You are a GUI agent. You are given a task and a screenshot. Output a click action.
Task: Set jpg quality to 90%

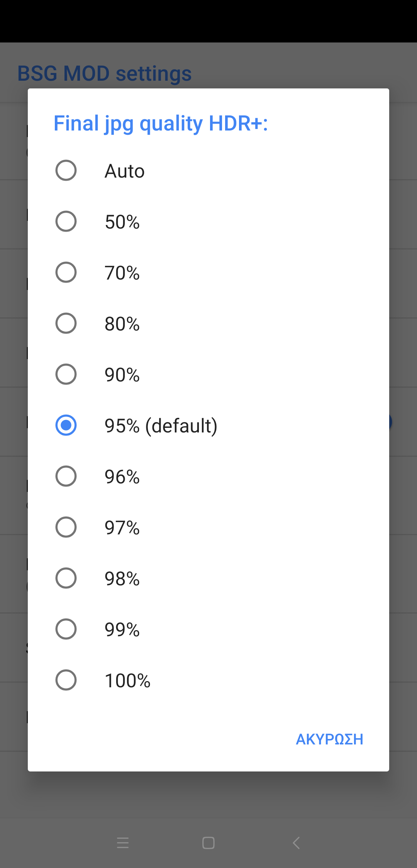[66, 375]
